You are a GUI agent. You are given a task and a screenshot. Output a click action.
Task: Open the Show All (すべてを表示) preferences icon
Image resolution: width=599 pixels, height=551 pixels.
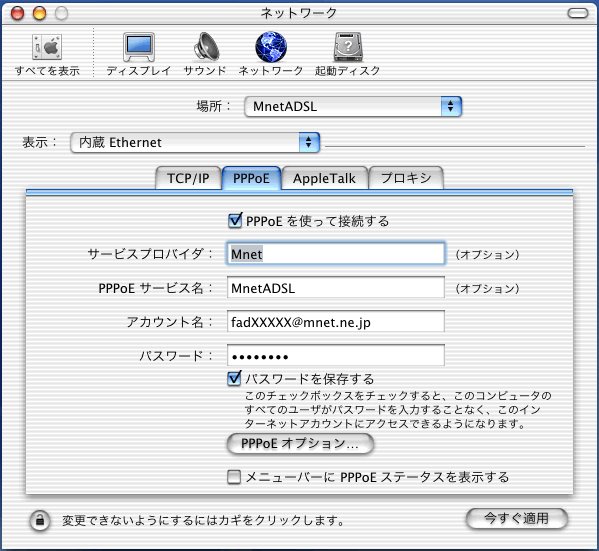click(x=47, y=47)
